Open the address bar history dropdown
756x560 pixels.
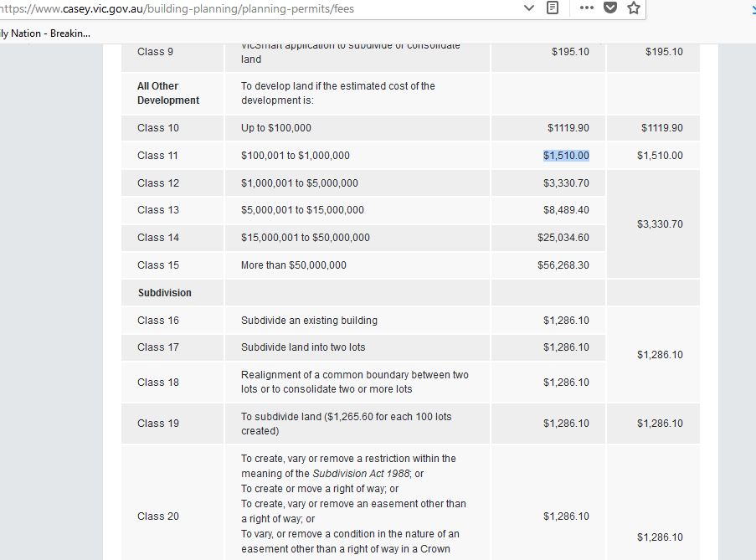[529, 8]
